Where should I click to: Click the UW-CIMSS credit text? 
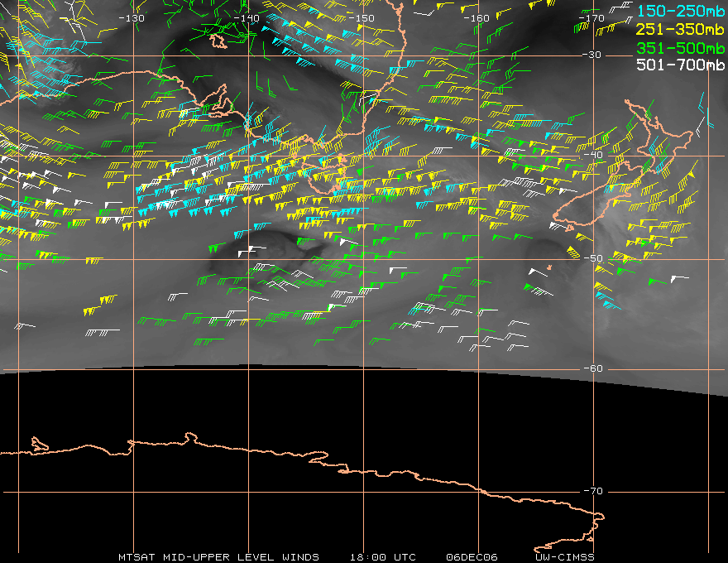coord(564,557)
